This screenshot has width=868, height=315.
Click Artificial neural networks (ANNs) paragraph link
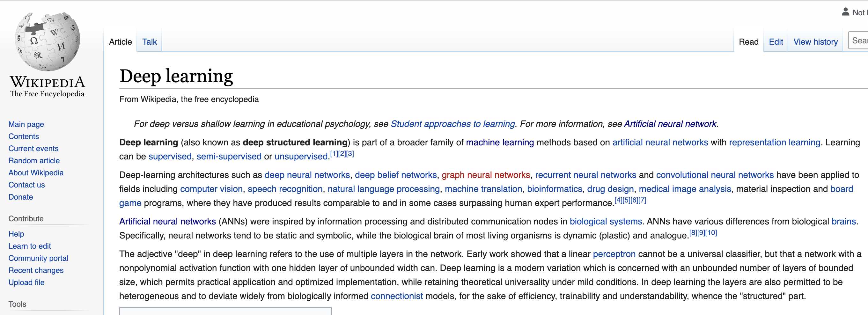(x=167, y=222)
